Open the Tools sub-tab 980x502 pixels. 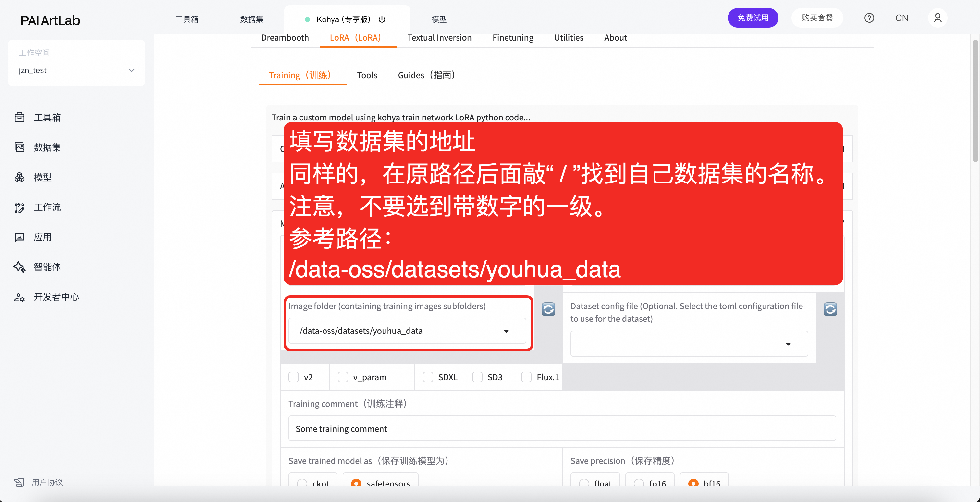point(367,75)
